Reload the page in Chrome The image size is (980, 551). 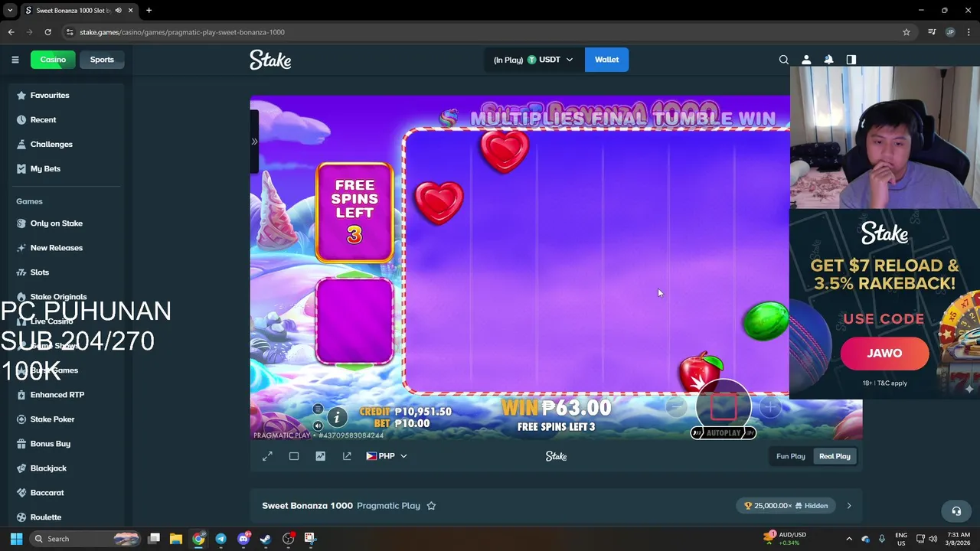pyautogui.click(x=47, y=32)
